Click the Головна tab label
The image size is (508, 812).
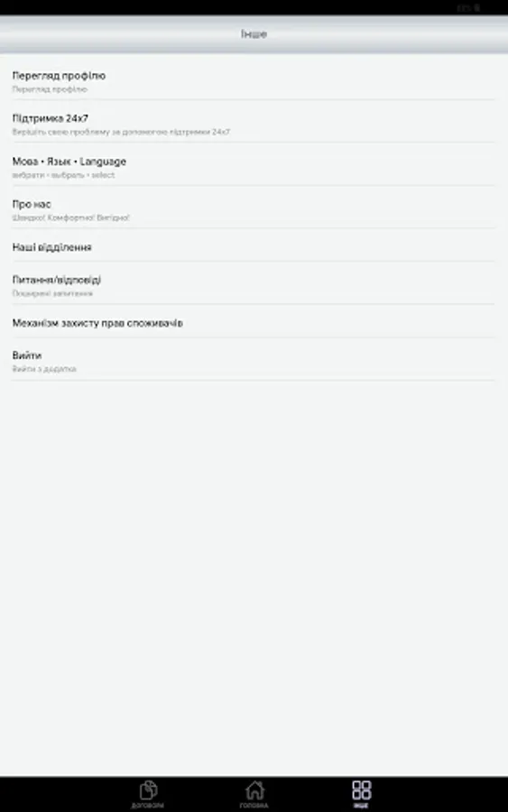click(254, 806)
